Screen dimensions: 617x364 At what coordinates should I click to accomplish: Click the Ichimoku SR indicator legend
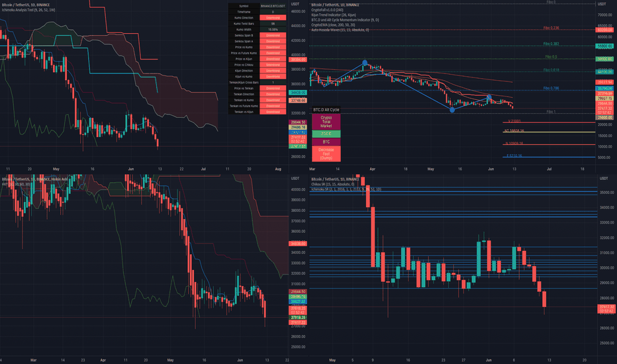(x=346, y=189)
